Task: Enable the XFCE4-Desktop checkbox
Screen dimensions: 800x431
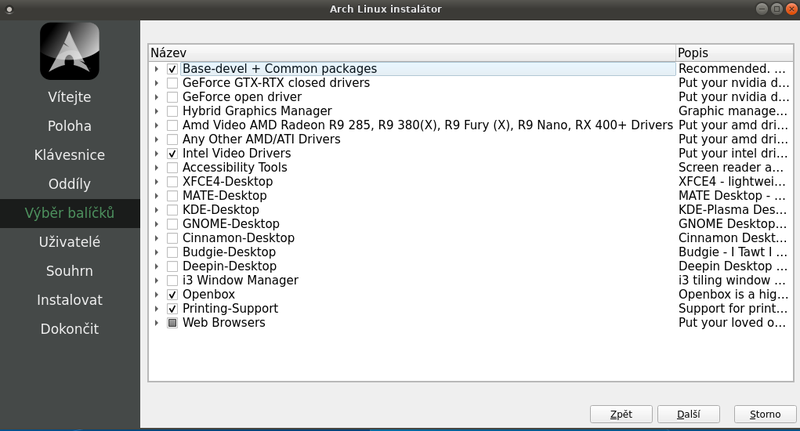Action: tap(173, 182)
